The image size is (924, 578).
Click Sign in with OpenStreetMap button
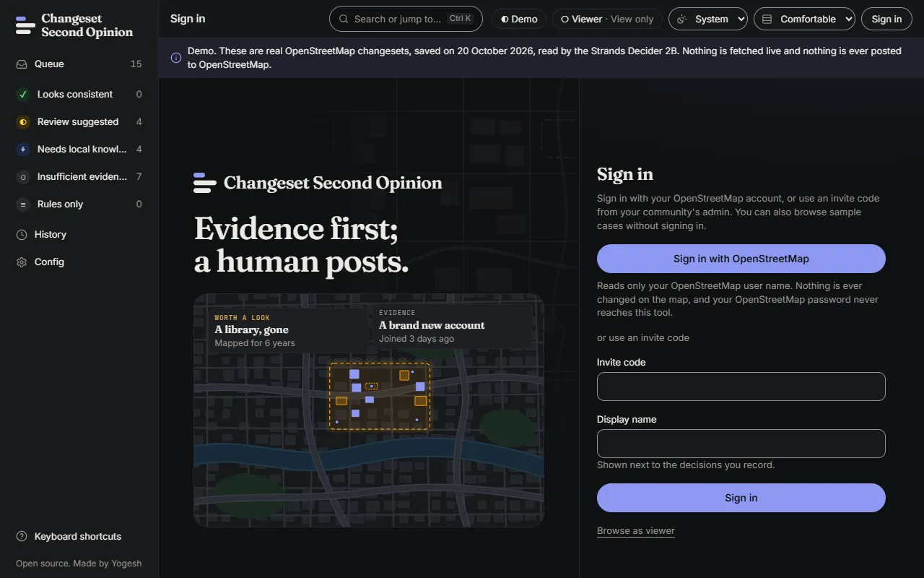pos(741,259)
